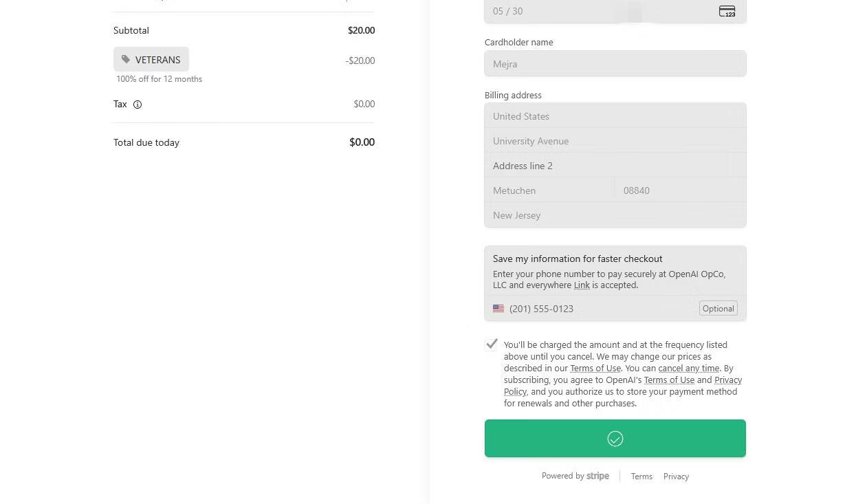867x504 pixels.
Task: Click the US flag phone country icon
Action: [x=498, y=309]
